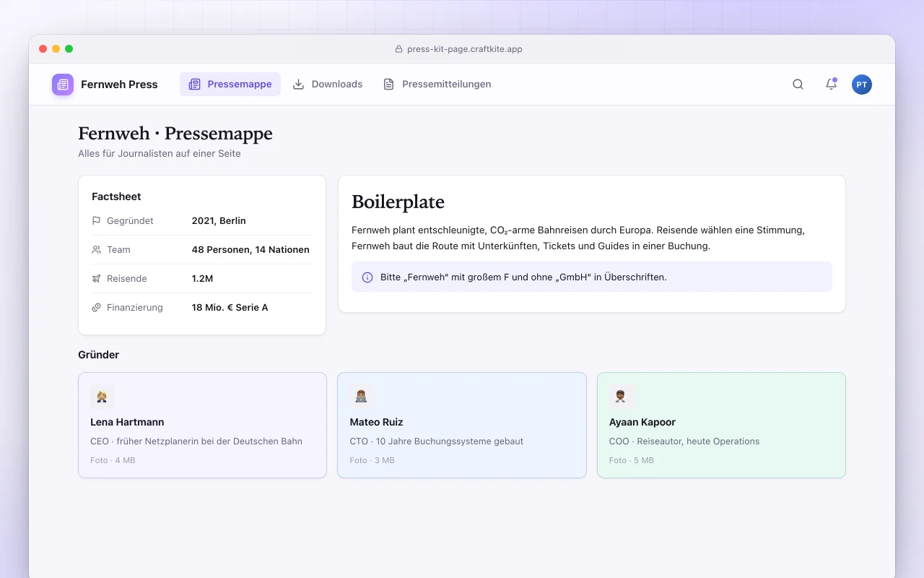Click the Gründer section heading
Image resolution: width=924 pixels, height=578 pixels.
pos(98,355)
